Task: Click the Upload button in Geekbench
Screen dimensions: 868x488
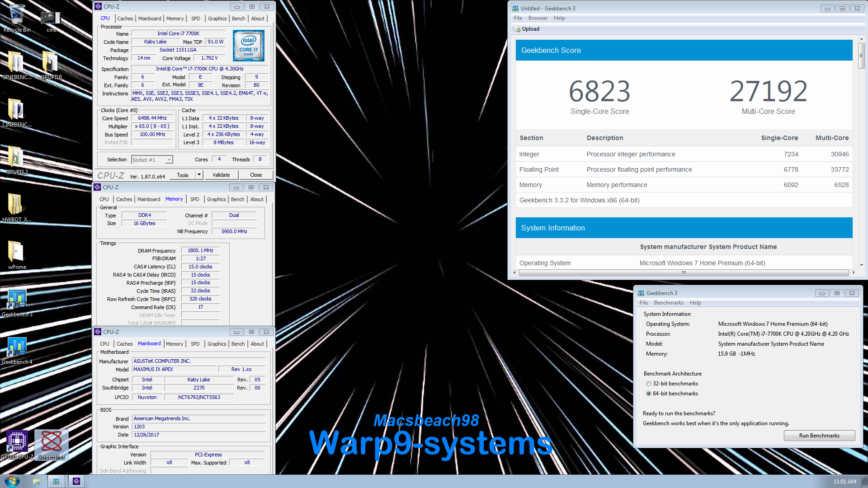Action: (527, 29)
